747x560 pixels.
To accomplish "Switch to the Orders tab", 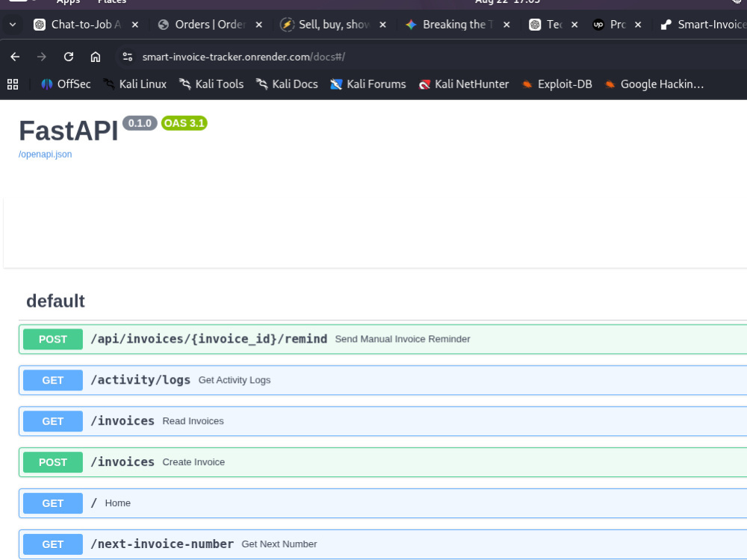I will (210, 25).
